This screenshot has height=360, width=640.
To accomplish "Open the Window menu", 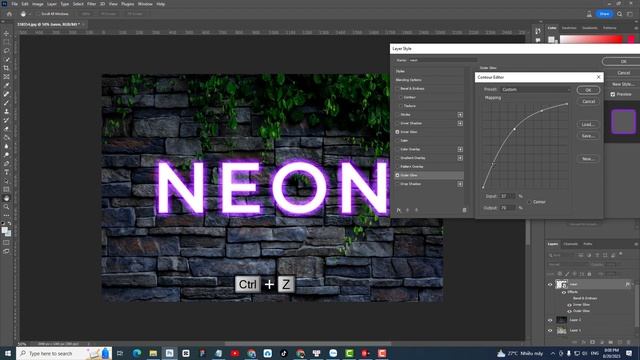I will pos(145,4).
